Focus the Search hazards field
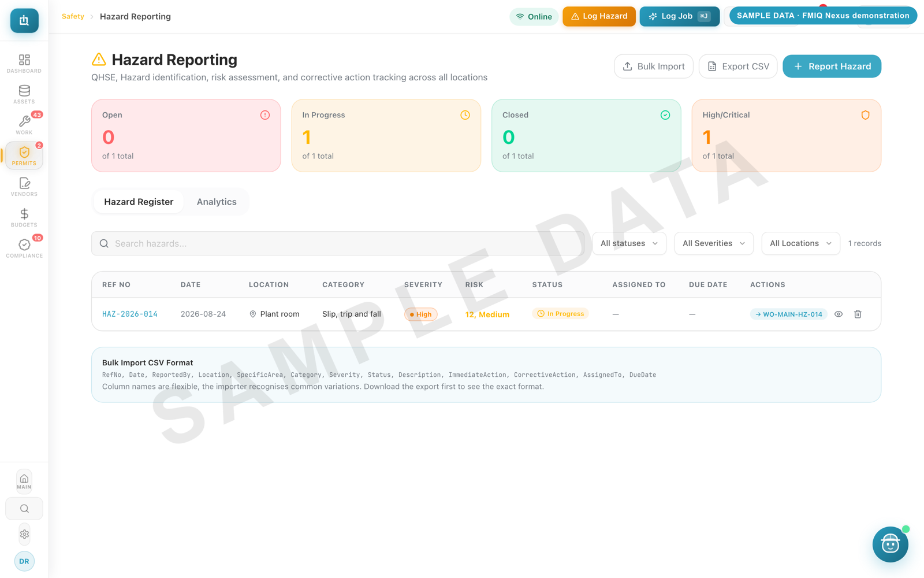Image resolution: width=924 pixels, height=578 pixels. 338,243
